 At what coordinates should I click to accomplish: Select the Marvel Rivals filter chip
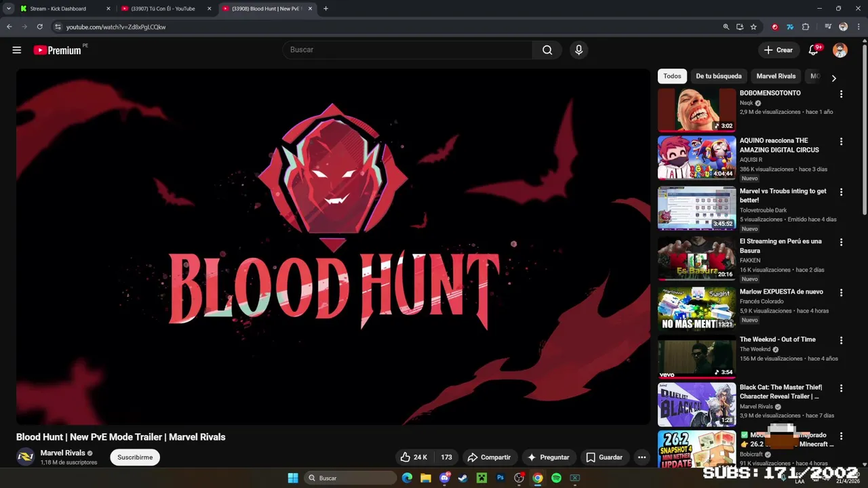click(x=776, y=76)
